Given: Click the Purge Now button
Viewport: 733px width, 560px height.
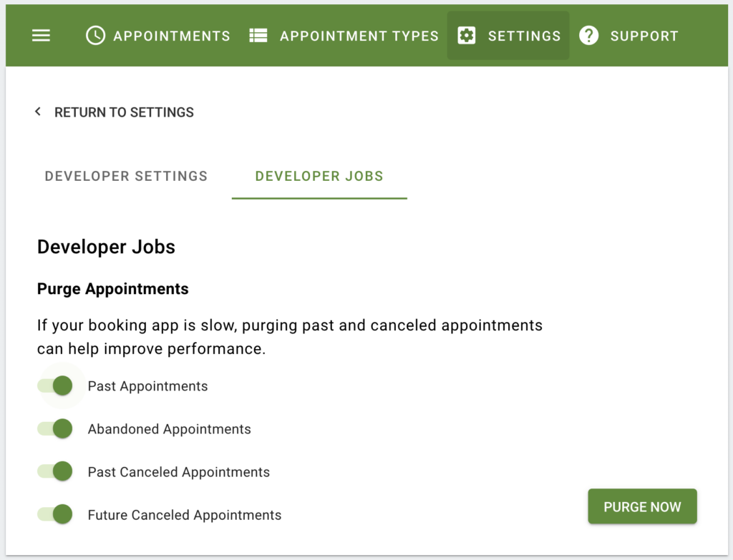Looking at the screenshot, I should 642,507.
